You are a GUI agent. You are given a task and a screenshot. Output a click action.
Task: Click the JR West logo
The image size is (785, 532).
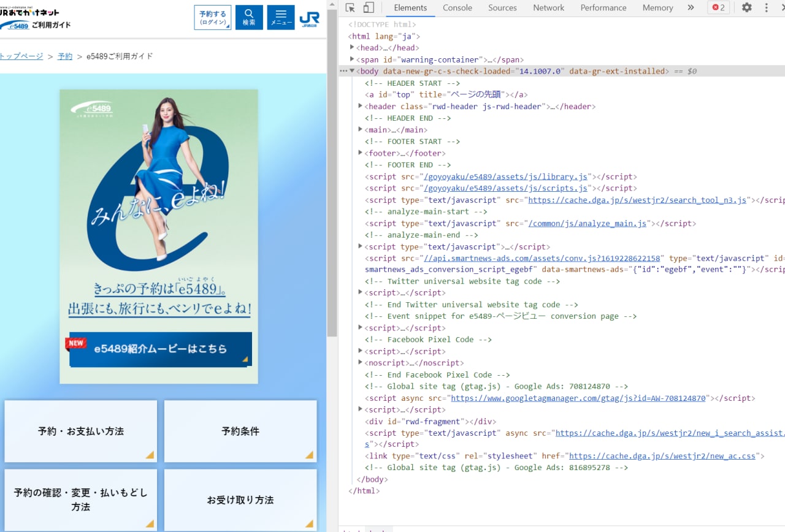[310, 18]
